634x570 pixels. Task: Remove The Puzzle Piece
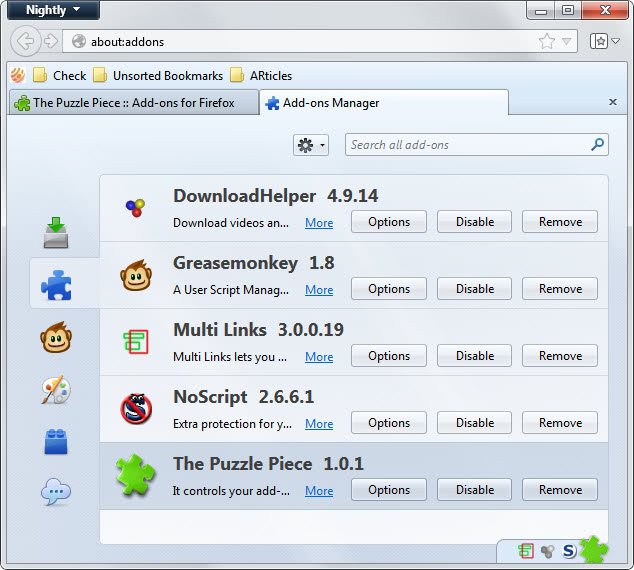(x=560, y=490)
